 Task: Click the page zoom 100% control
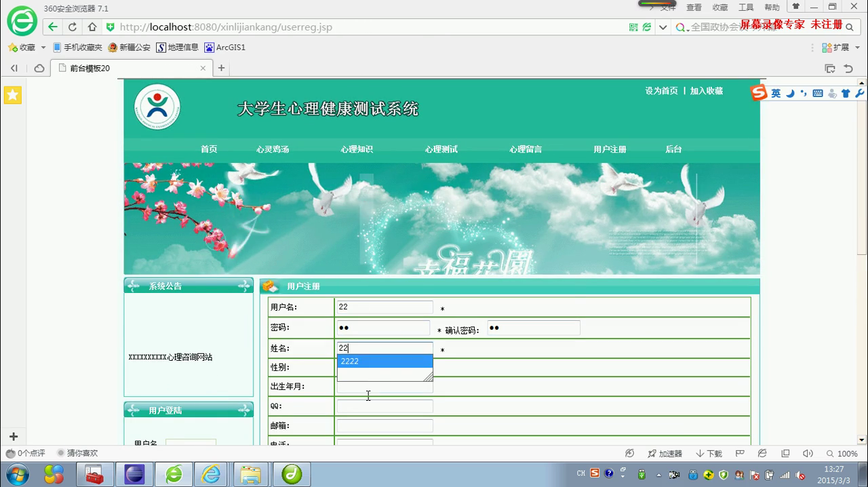842,453
